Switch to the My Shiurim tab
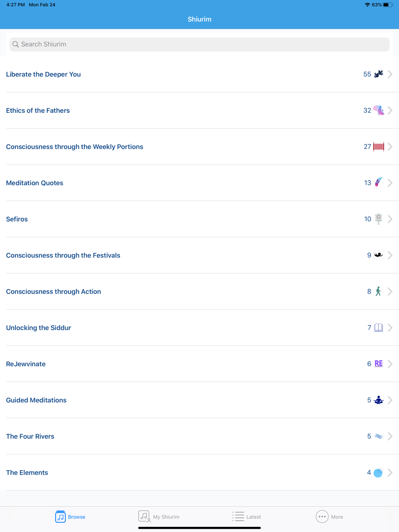 (159, 516)
